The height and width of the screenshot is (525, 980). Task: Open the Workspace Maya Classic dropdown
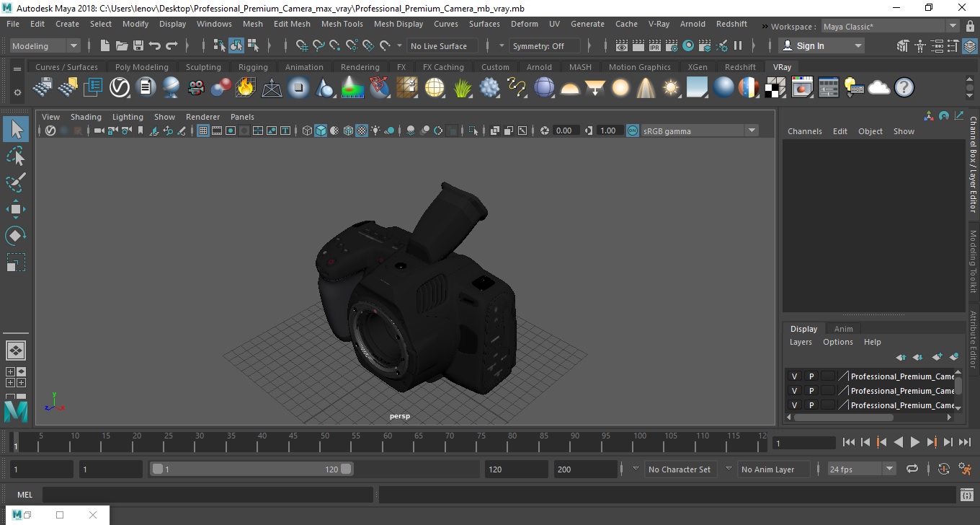[892, 27]
